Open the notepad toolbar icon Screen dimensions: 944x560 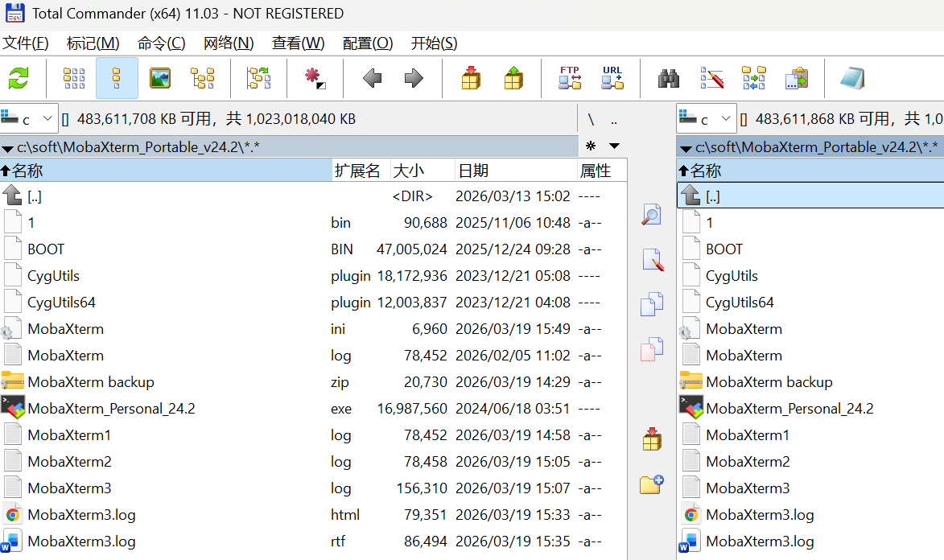[852, 78]
